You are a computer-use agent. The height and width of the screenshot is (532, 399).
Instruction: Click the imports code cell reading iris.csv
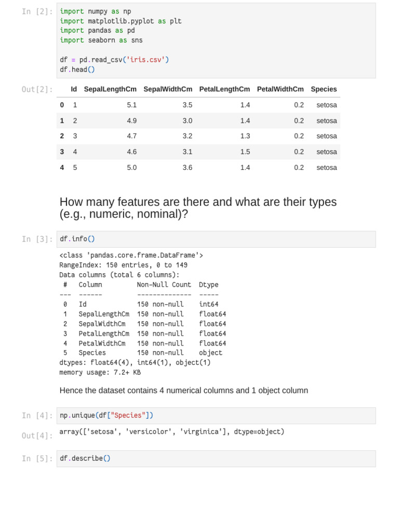(x=216, y=41)
